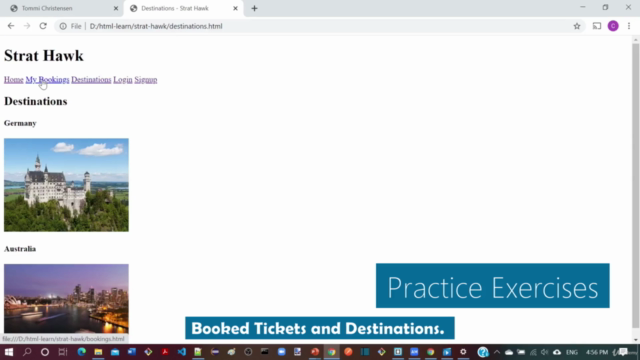Go back with the browser back arrow
The width and height of the screenshot is (640, 360).
pyautogui.click(x=11, y=26)
